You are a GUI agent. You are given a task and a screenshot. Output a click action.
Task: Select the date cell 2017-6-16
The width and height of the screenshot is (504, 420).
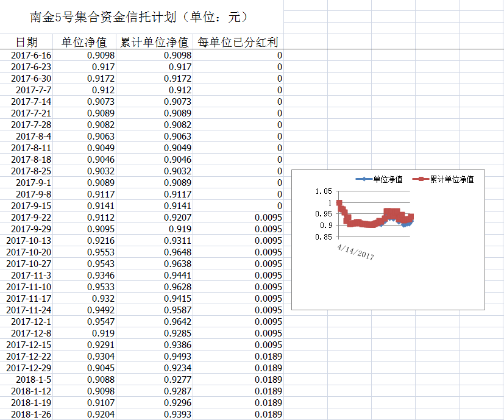[x=31, y=55]
